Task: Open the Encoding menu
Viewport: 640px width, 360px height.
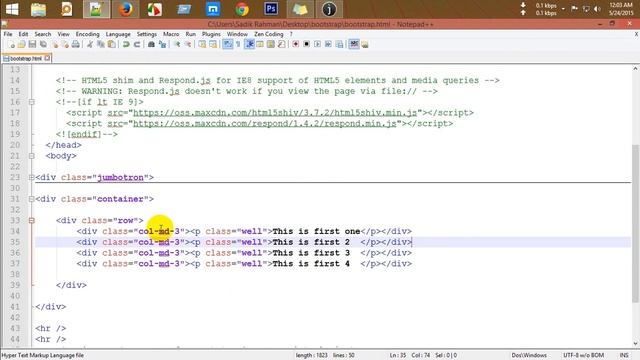Action: pyautogui.click(x=87, y=34)
